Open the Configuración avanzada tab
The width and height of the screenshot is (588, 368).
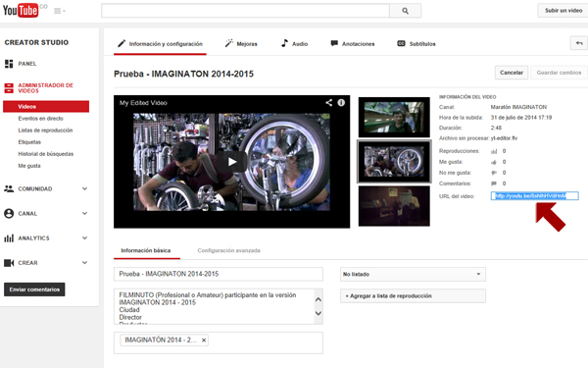pos(228,250)
